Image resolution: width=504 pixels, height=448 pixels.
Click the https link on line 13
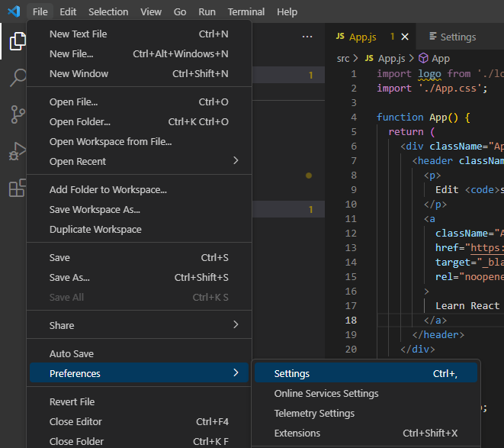click(x=486, y=248)
